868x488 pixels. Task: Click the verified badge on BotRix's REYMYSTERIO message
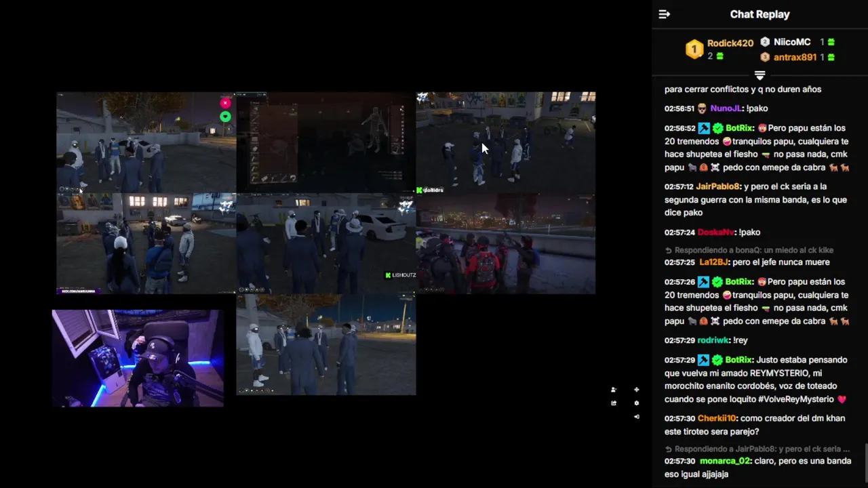717,360
